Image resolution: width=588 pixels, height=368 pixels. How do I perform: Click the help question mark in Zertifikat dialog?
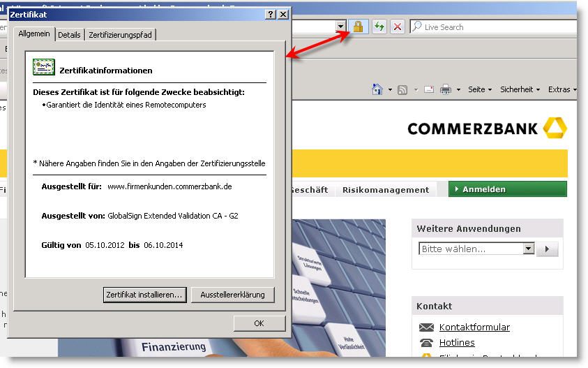coord(270,14)
